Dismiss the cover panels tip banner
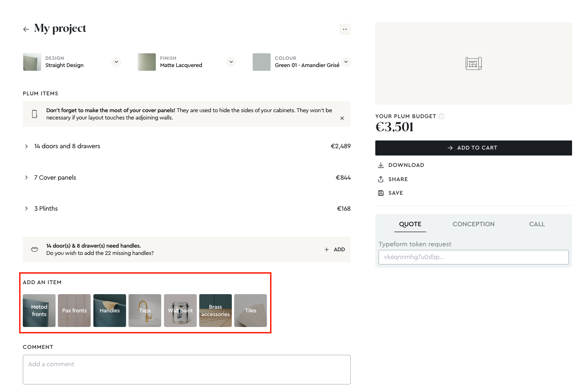 [342, 118]
